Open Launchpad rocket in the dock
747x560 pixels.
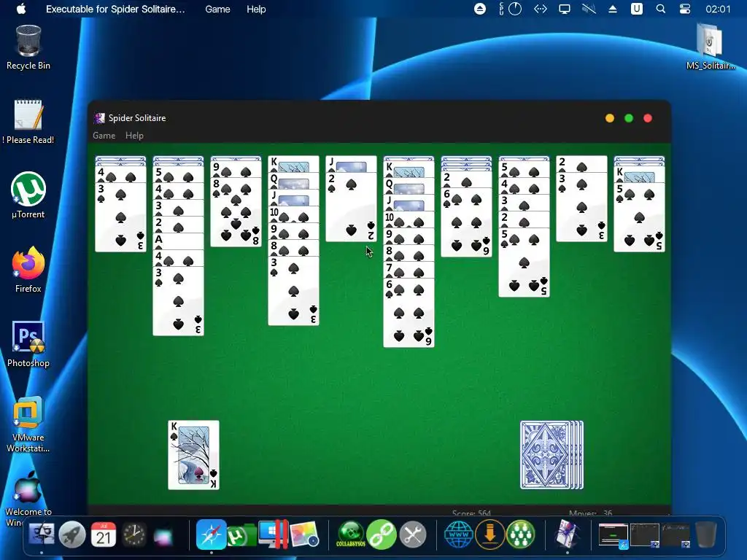72,534
